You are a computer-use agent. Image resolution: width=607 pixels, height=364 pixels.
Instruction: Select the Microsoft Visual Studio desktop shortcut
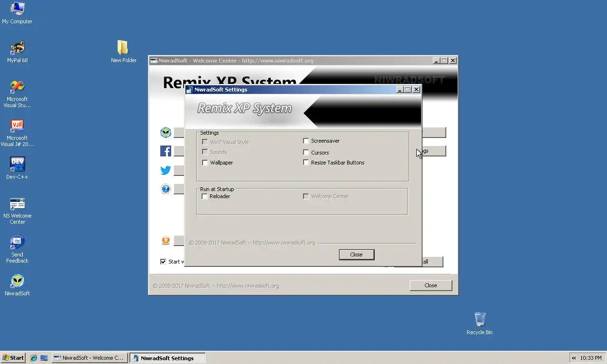point(17,87)
